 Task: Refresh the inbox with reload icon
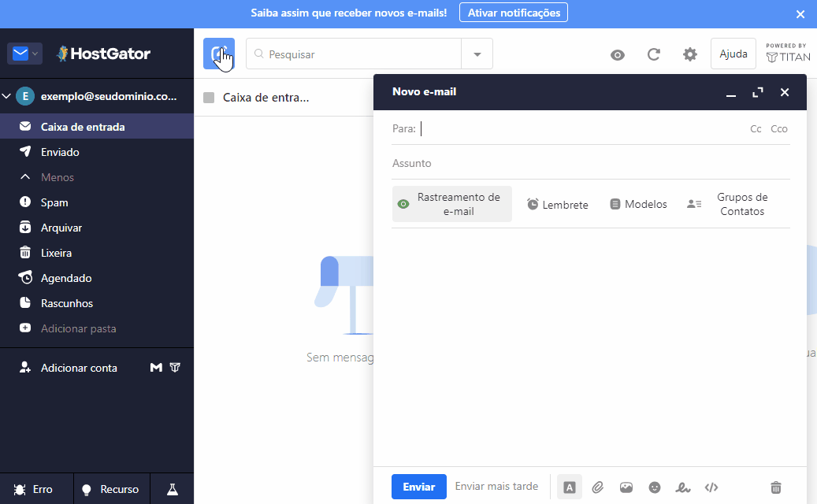point(653,54)
